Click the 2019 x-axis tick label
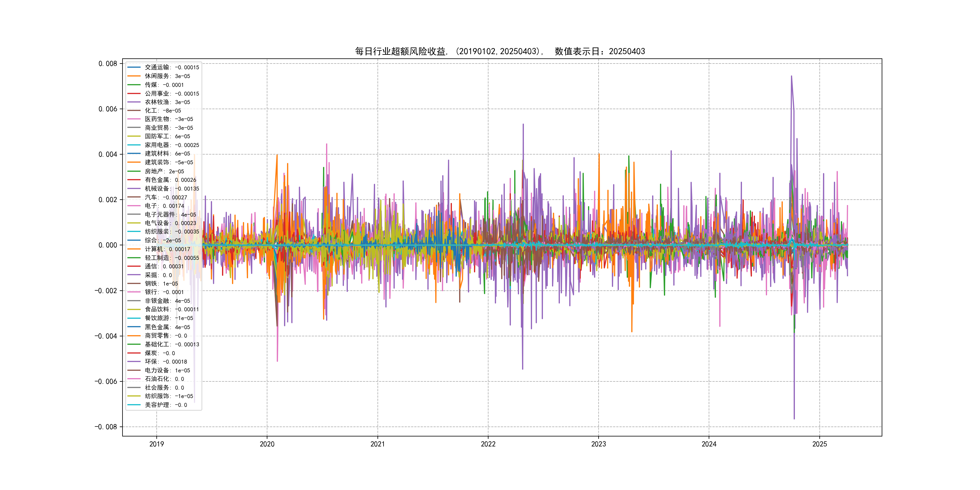 156,444
